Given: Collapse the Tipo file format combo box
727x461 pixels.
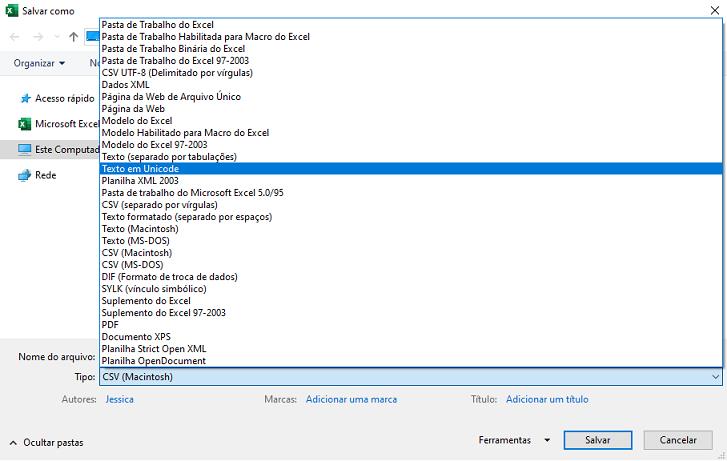Looking at the screenshot, I should pyautogui.click(x=715, y=377).
